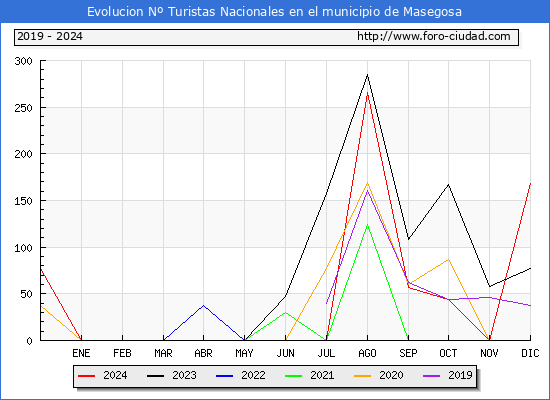Click the SEP month axis label

click(408, 353)
